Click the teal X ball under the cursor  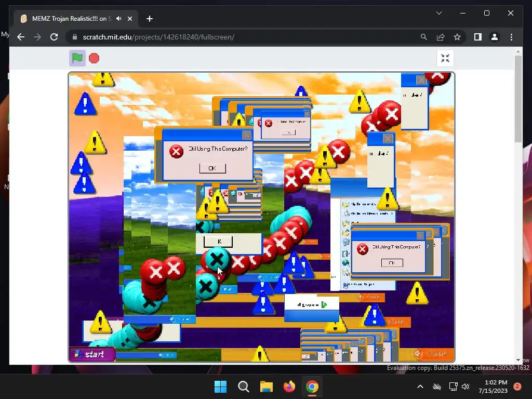pos(217,260)
